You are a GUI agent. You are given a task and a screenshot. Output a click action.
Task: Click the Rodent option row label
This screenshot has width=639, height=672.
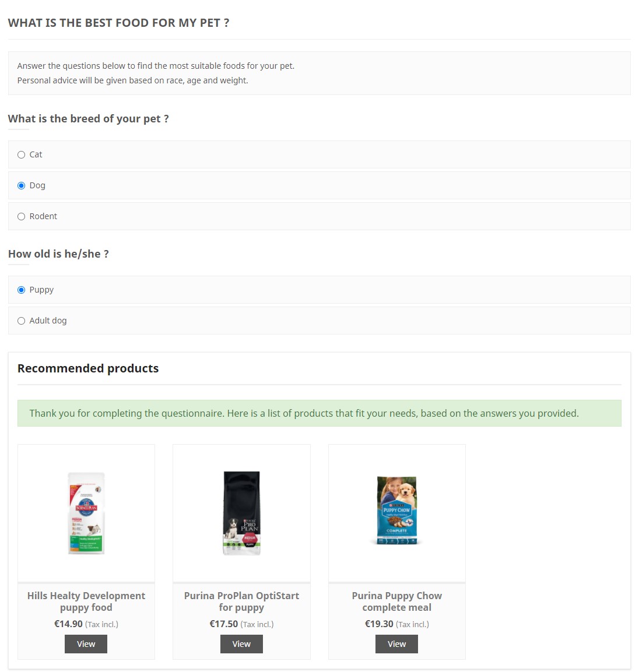[43, 216]
